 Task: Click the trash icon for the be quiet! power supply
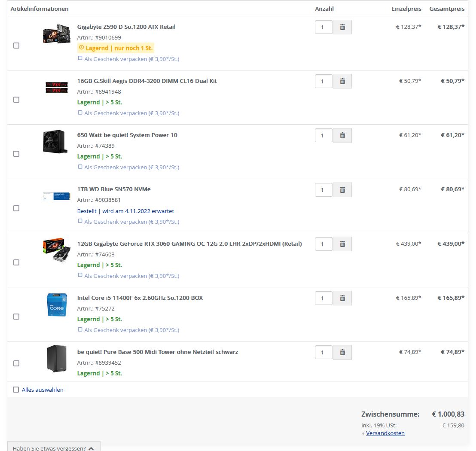click(x=342, y=135)
